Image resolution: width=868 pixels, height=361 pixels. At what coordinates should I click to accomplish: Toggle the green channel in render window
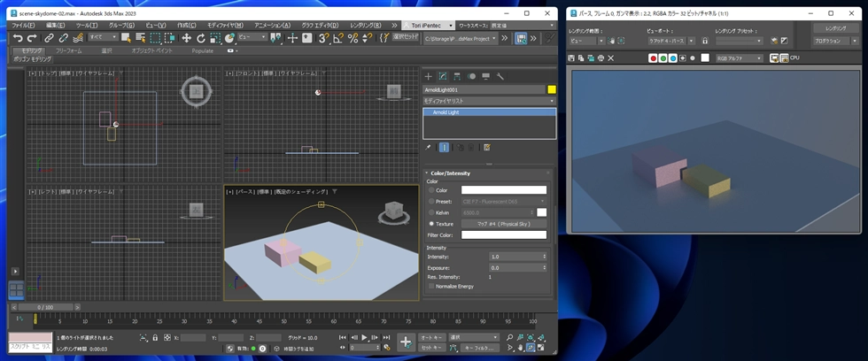coord(663,58)
